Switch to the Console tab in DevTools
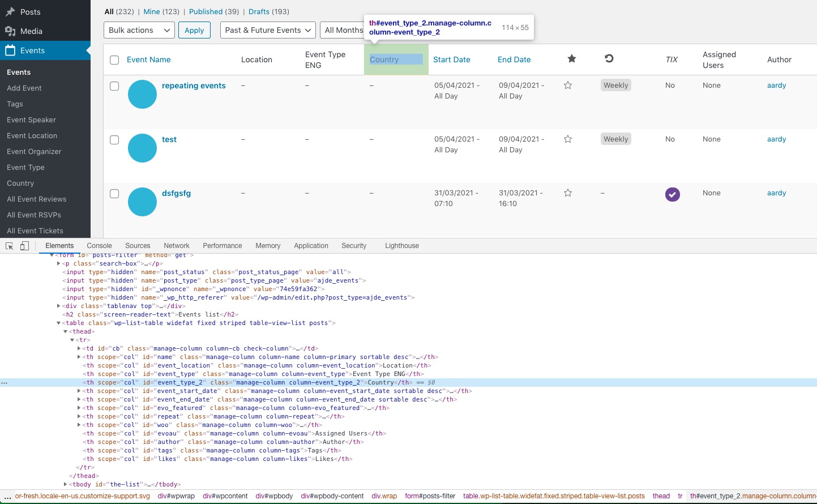817x504 pixels. [99, 246]
